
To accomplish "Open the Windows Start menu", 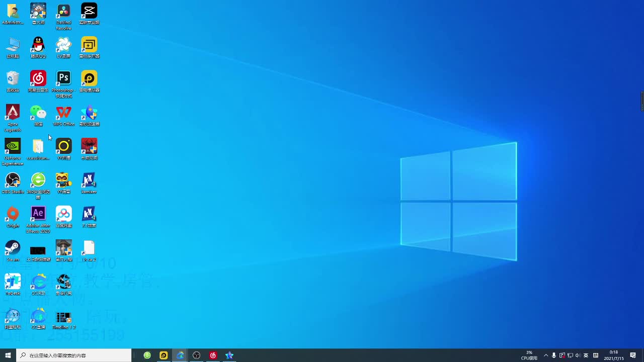I will pos(8,355).
